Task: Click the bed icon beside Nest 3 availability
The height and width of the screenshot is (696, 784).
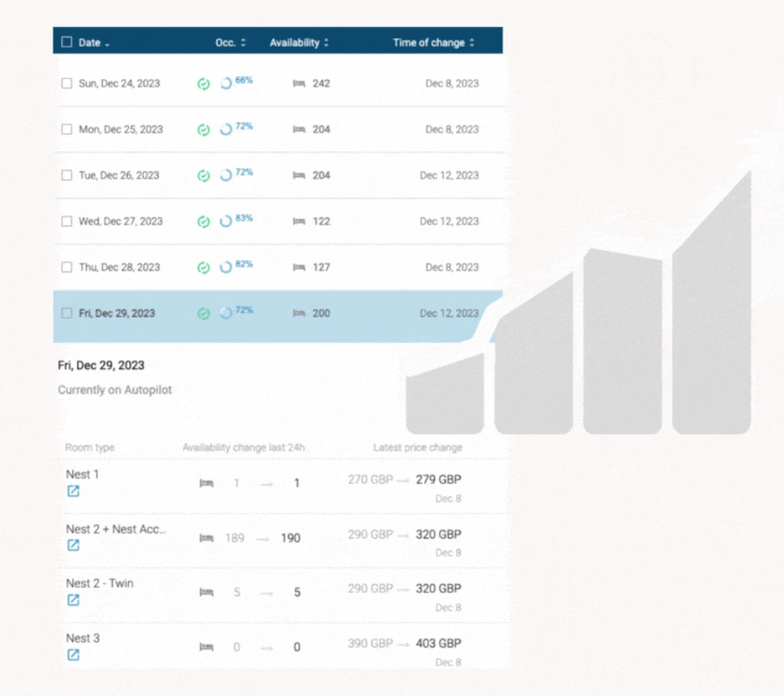Action: click(x=206, y=647)
